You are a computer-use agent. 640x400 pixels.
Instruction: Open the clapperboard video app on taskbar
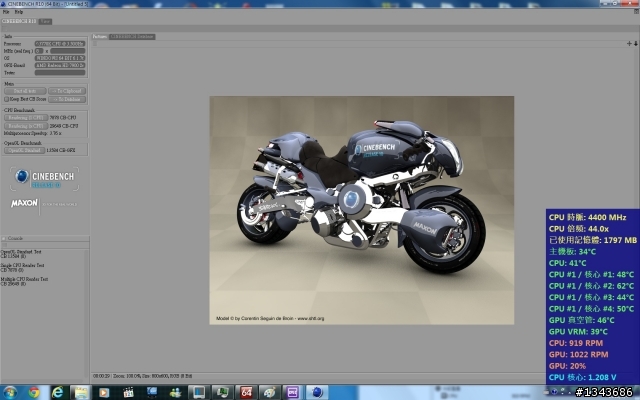pos(128,393)
